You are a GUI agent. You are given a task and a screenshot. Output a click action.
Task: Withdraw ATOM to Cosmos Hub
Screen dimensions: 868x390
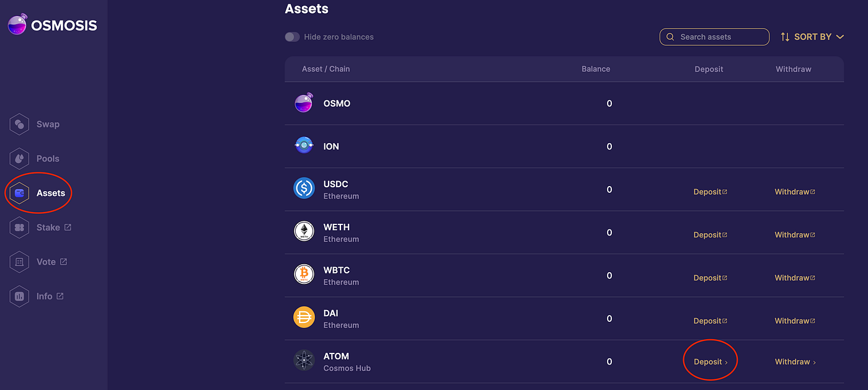[x=795, y=361]
